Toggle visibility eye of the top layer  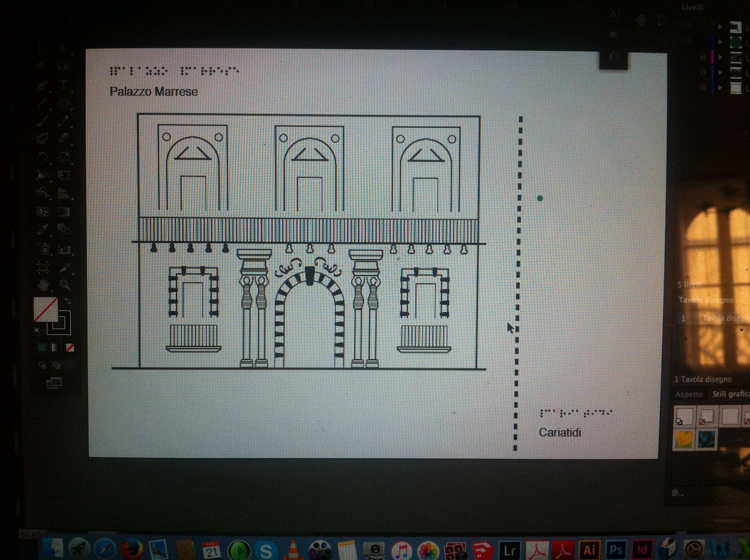[x=688, y=26]
